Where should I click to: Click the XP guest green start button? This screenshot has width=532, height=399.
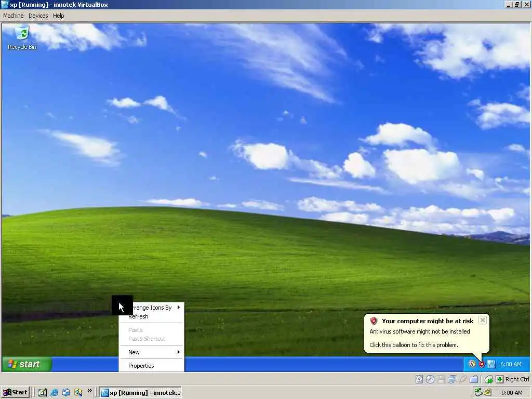coord(27,364)
